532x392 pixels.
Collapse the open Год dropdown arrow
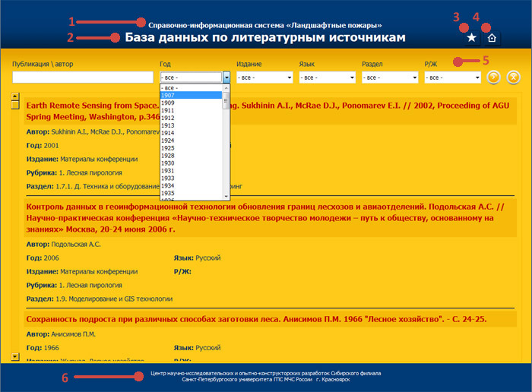coord(226,77)
